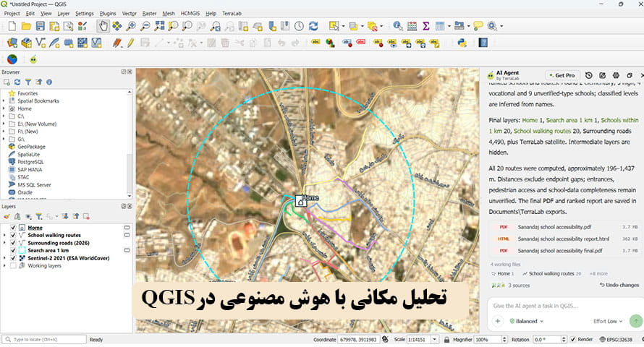
Task: Create a new project with blank page icon
Action: pyautogui.click(x=12, y=26)
